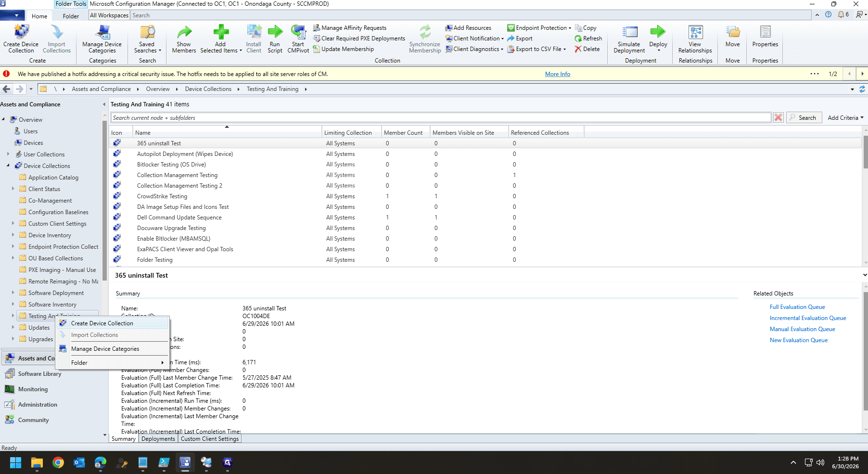Open Chrome from the taskbar
The image size is (868, 474).
[x=58, y=462]
